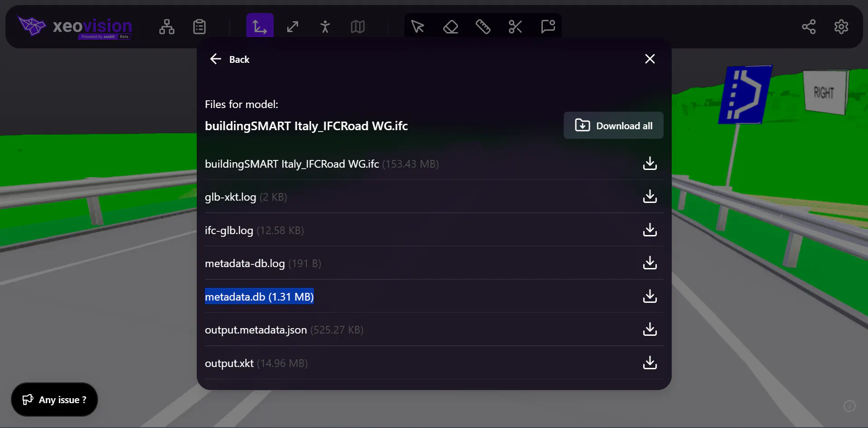Click the output.metadata.json file name
The image size is (868, 428).
point(256,330)
